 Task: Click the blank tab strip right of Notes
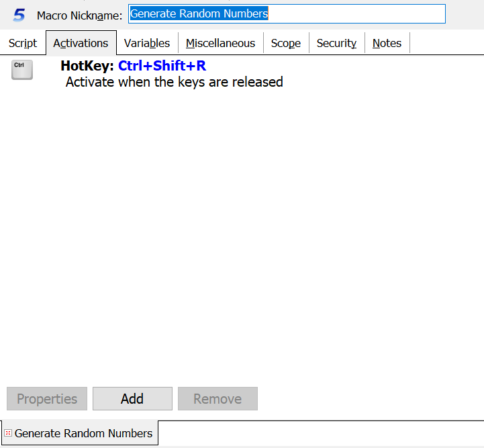coord(446,43)
